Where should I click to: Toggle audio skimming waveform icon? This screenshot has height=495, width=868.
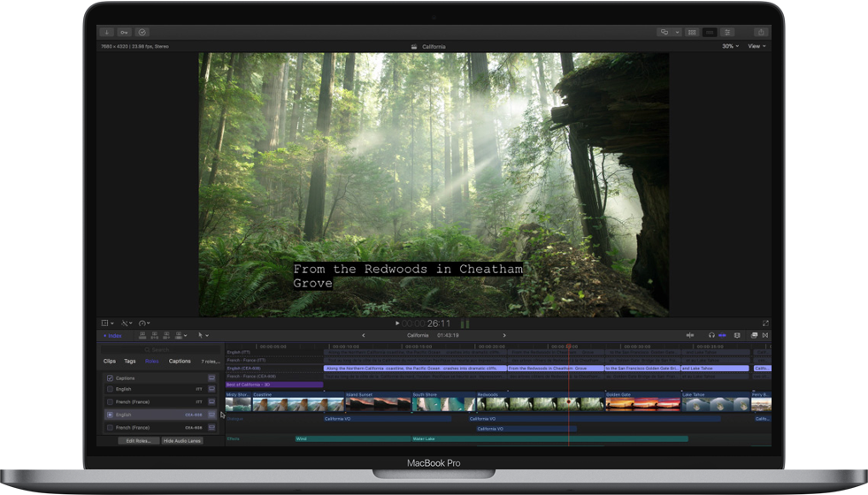[690, 336]
